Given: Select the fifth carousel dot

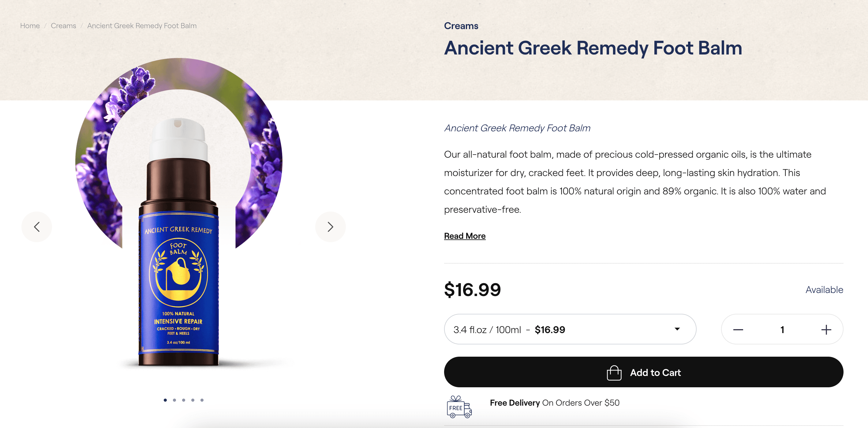Looking at the screenshot, I should (202, 400).
